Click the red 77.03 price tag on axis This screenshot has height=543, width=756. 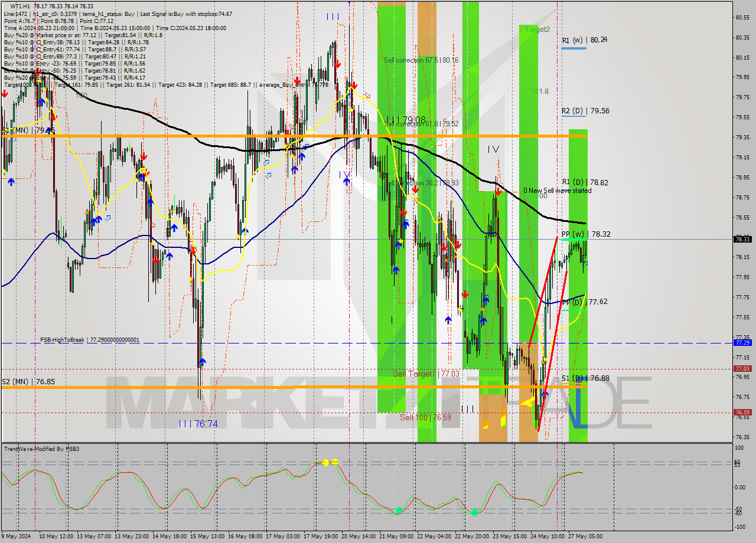tap(742, 368)
